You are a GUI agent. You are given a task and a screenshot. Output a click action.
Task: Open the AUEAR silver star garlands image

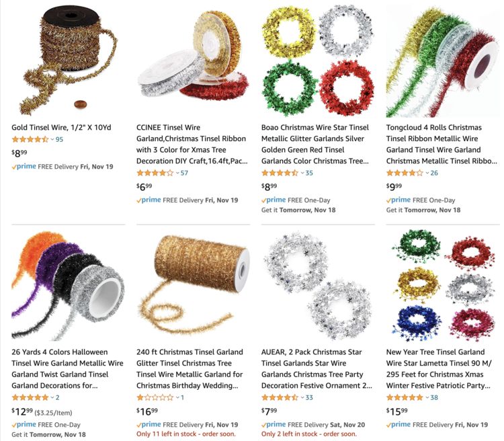pyautogui.click(x=318, y=286)
